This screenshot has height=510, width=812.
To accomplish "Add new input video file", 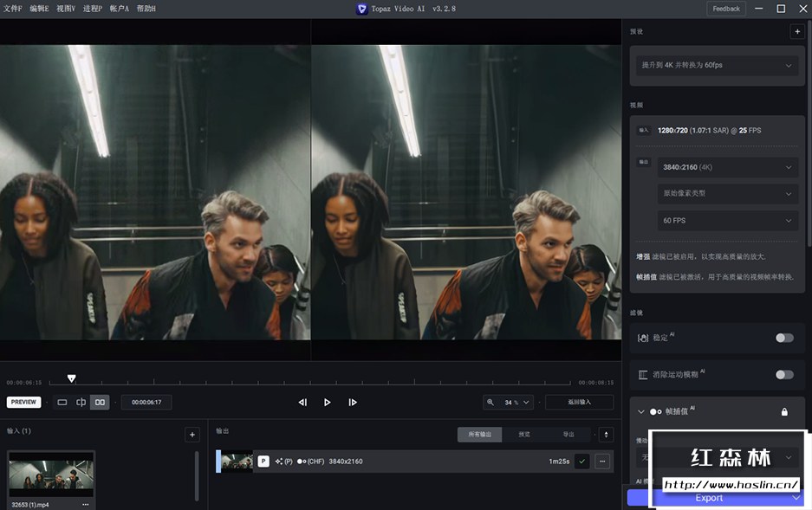I will [x=192, y=435].
